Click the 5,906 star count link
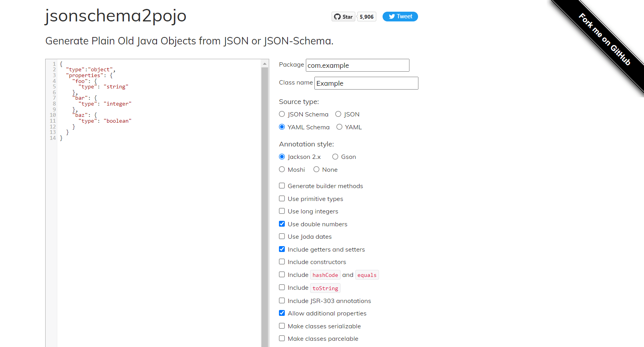 [367, 17]
